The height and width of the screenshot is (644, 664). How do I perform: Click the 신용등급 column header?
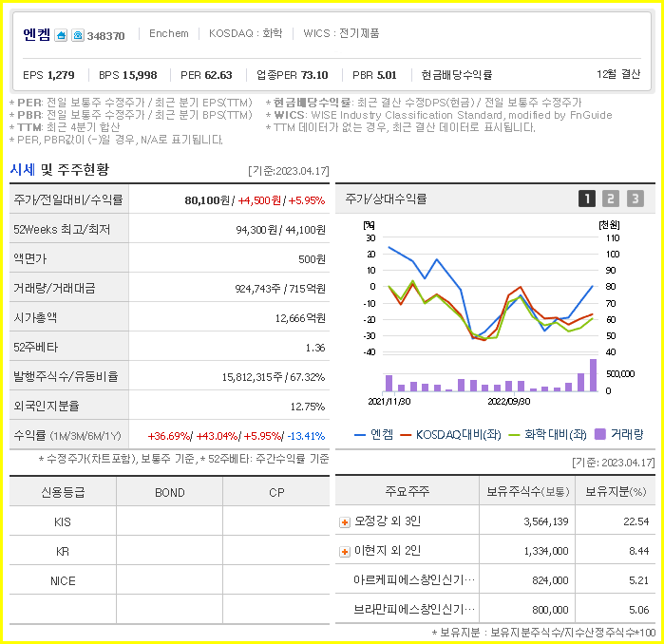pyautogui.click(x=63, y=492)
